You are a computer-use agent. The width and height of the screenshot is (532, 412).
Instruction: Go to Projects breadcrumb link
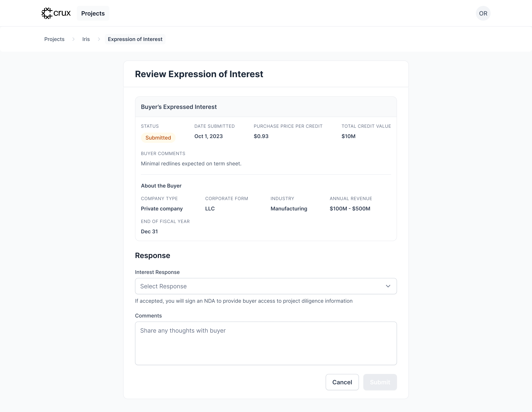tap(54, 39)
